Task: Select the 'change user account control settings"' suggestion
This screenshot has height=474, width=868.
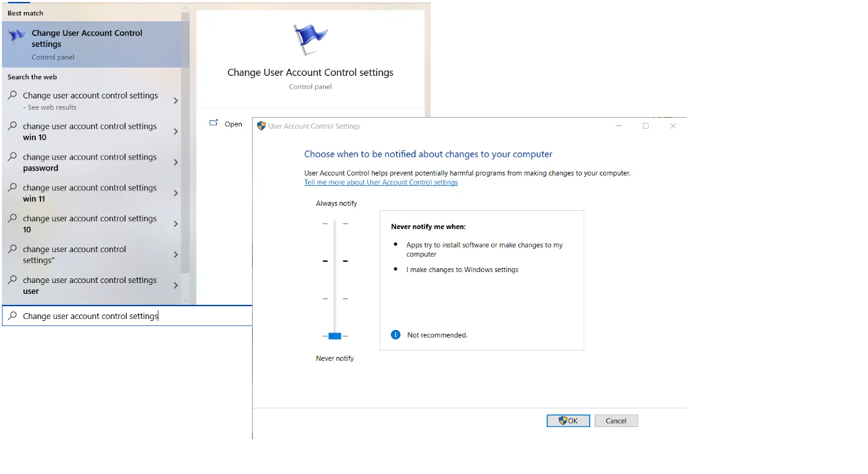Action: (92, 255)
